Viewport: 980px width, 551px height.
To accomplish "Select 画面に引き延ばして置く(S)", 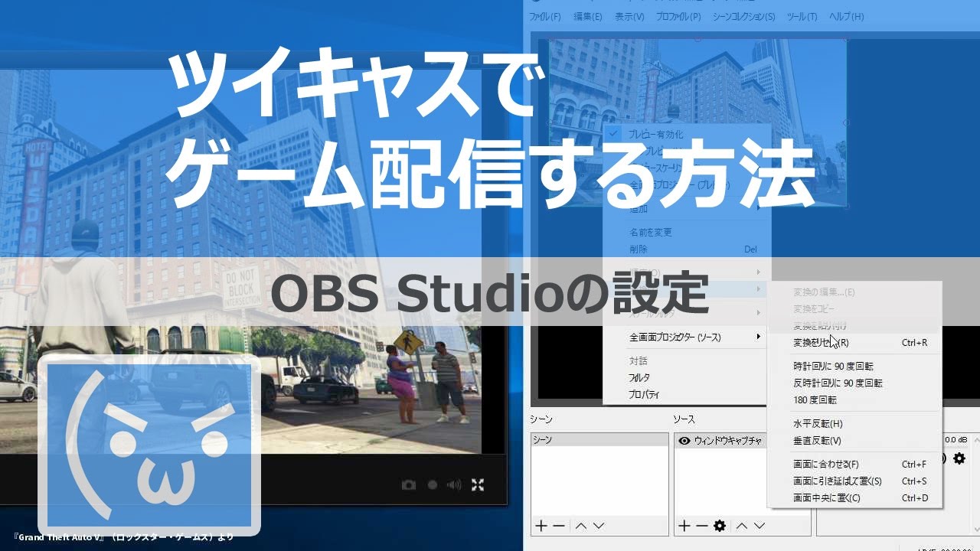I will (x=855, y=481).
